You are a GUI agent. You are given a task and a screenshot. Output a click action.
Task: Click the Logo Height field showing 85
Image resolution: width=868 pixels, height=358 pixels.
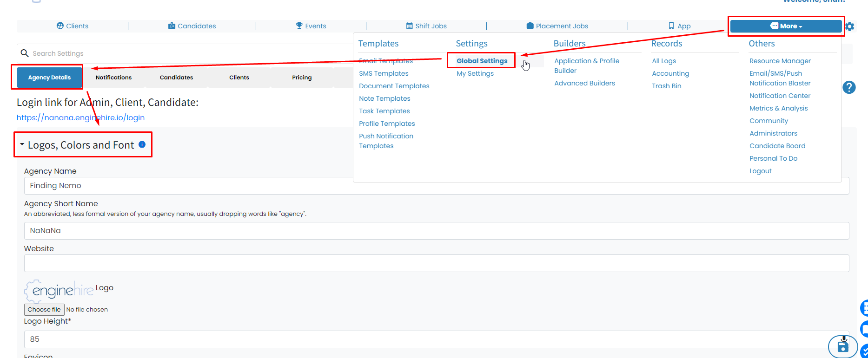[x=437, y=339]
